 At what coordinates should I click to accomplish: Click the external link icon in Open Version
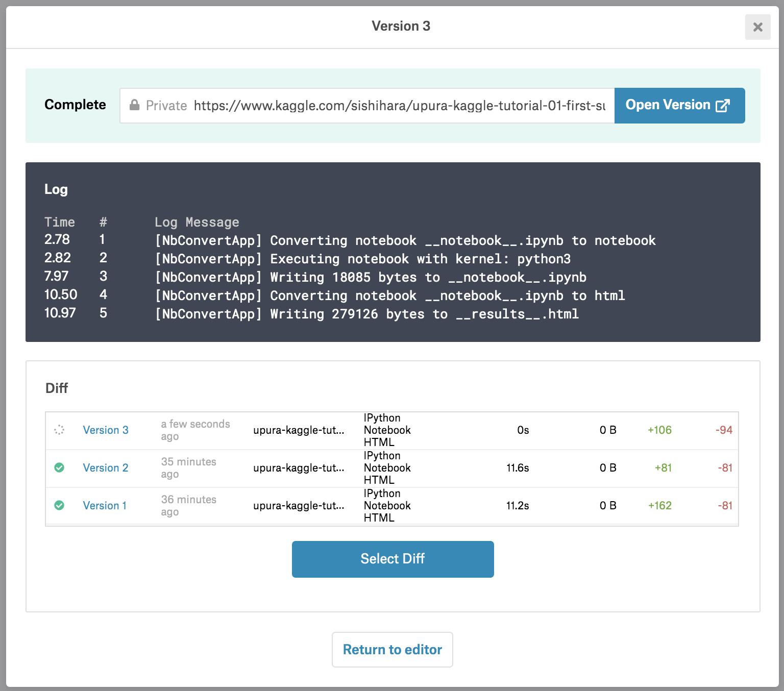point(723,106)
